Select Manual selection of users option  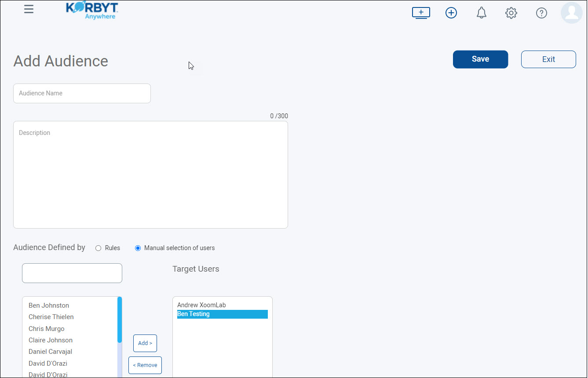click(x=138, y=248)
